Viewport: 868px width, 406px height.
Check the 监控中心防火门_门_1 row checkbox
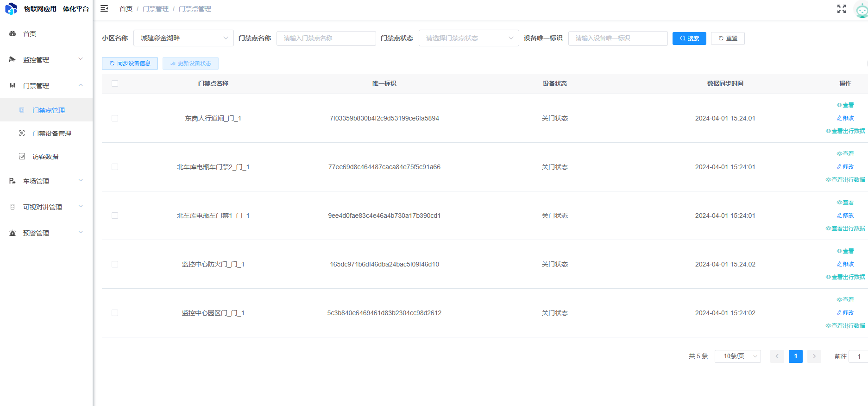pyautogui.click(x=115, y=264)
